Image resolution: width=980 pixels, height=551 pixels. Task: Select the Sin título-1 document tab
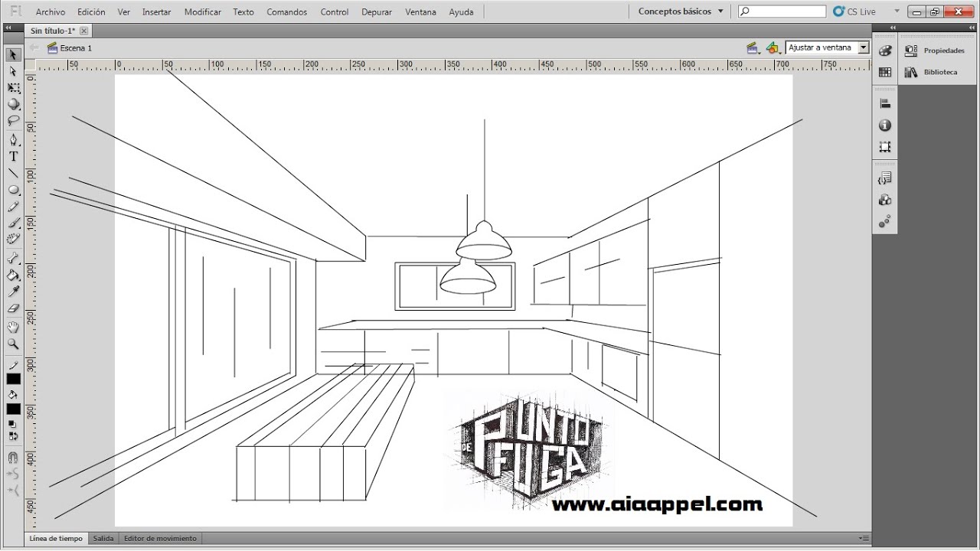pyautogui.click(x=53, y=31)
